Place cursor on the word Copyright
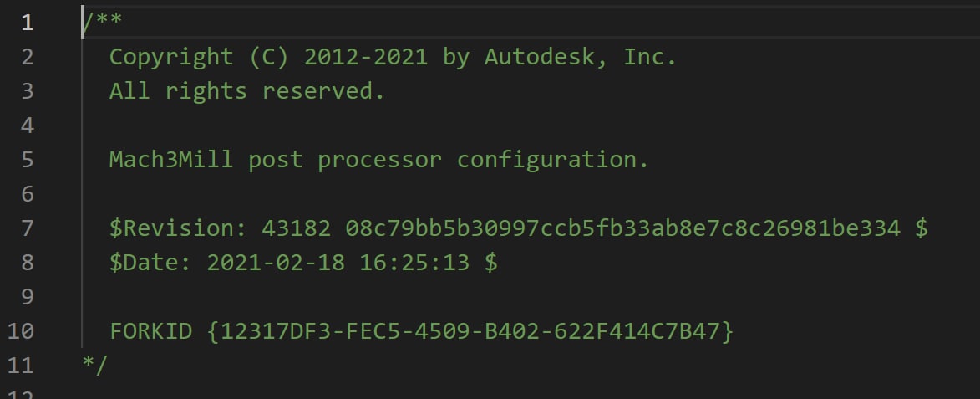The width and height of the screenshot is (980, 399). coord(171,57)
